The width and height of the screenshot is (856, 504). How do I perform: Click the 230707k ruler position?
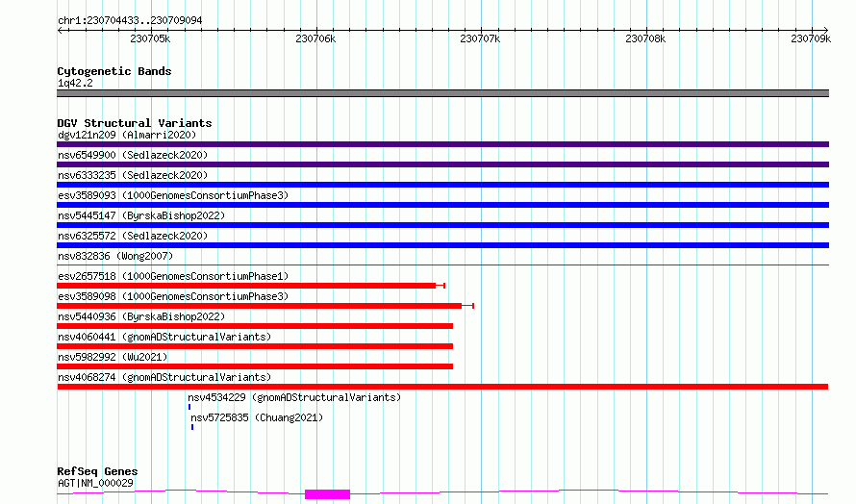pos(480,38)
